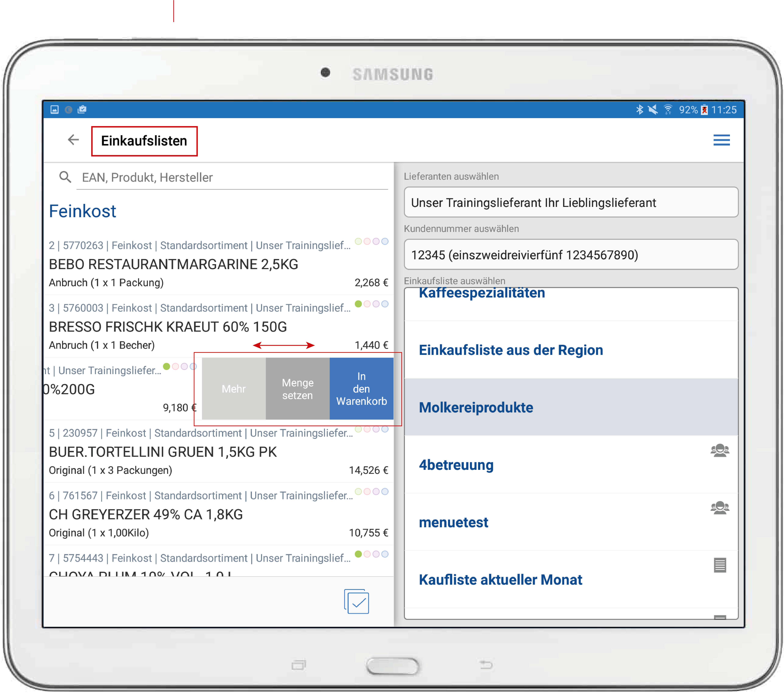This screenshot has height=693, width=784.
Task: Tap status dots of BEBO RESTAURANTMARGARINE item
Action: [371, 242]
